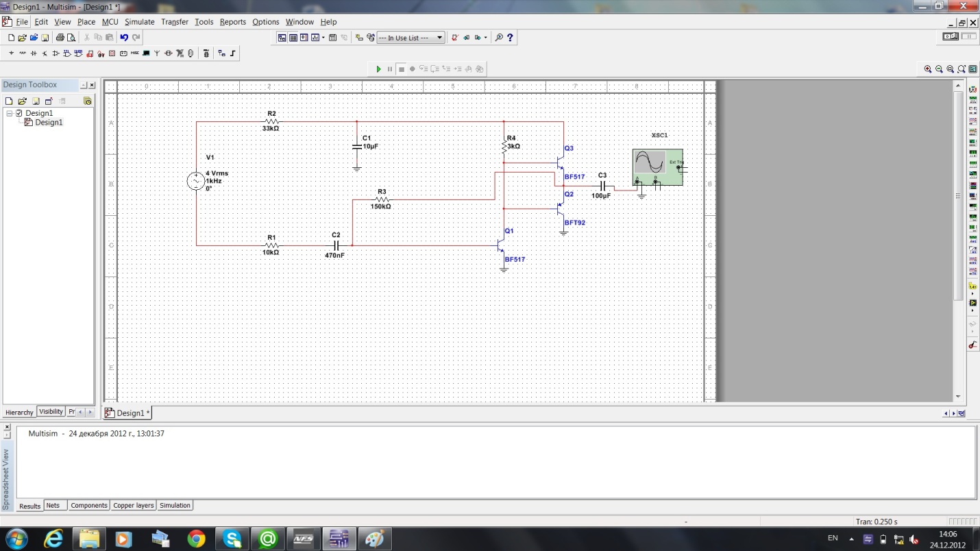
Task: Print the circuit schematic
Action: (x=60, y=38)
